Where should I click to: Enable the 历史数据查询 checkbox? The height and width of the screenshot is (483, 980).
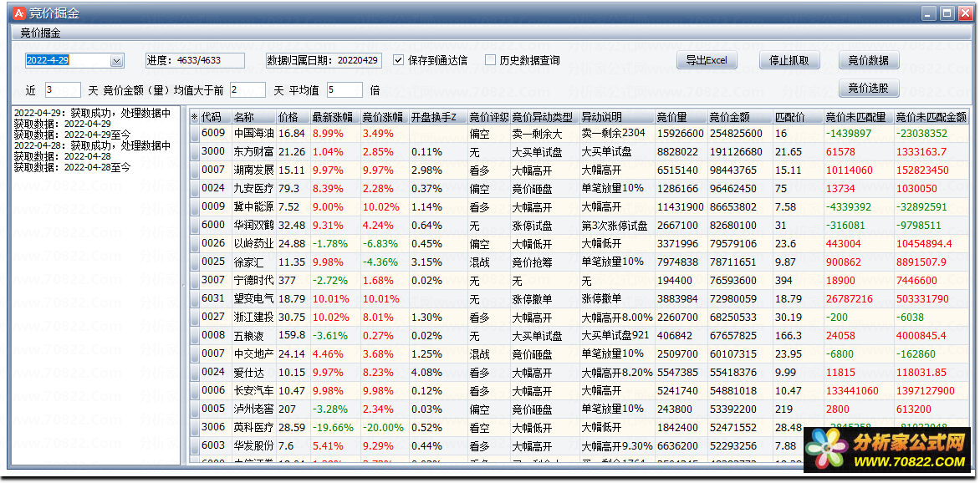(x=490, y=61)
